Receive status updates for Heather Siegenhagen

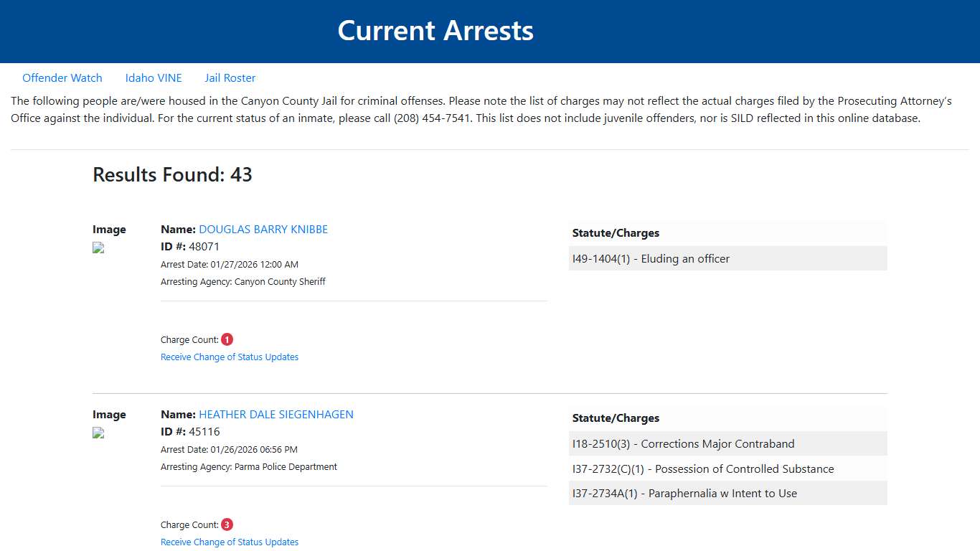click(230, 542)
